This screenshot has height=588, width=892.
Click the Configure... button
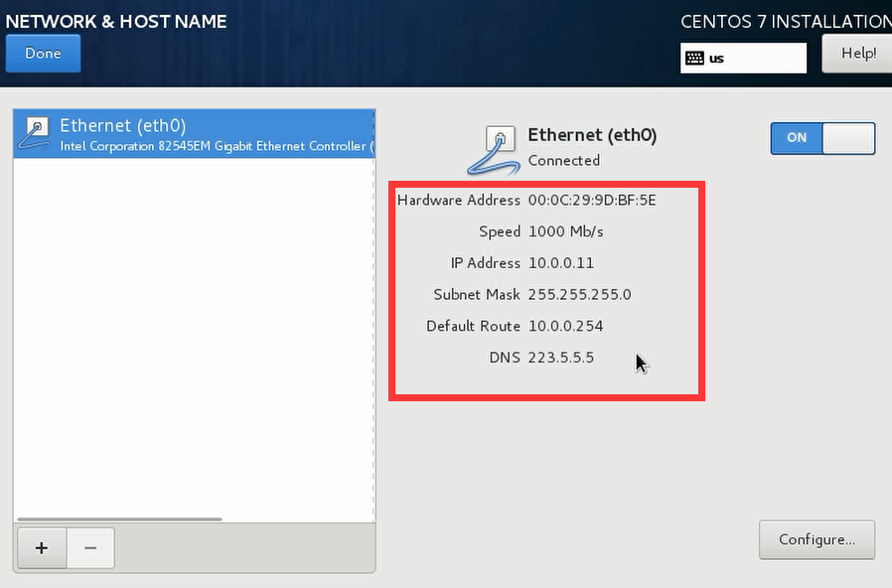(817, 539)
